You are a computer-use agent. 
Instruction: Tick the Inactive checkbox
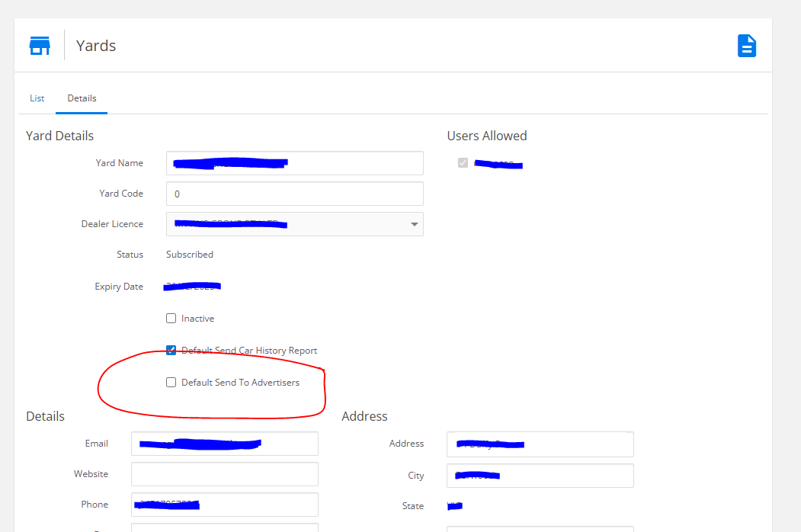tap(171, 319)
